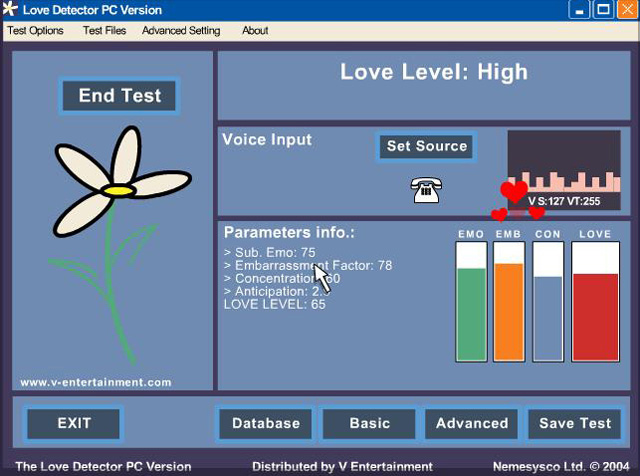Open the Test Options menu

pos(35,31)
